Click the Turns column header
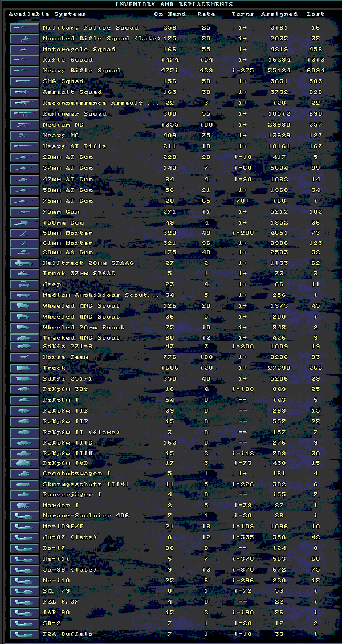This screenshot has height=644, width=342. pos(243,14)
